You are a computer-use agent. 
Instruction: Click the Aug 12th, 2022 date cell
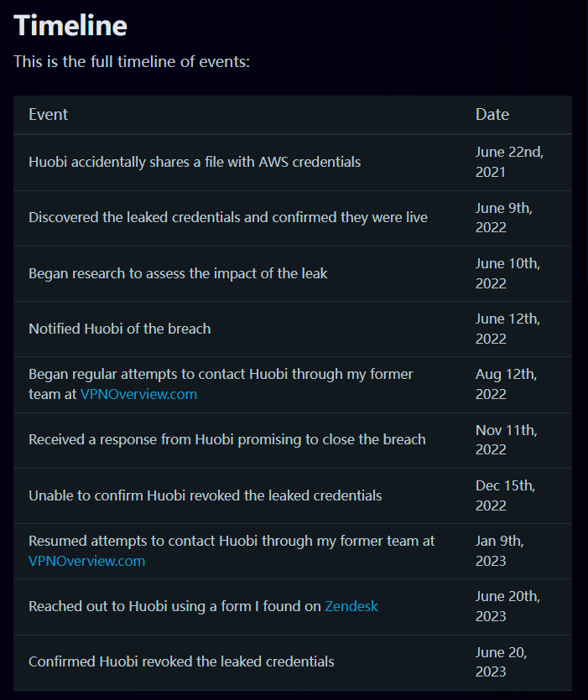click(x=507, y=384)
